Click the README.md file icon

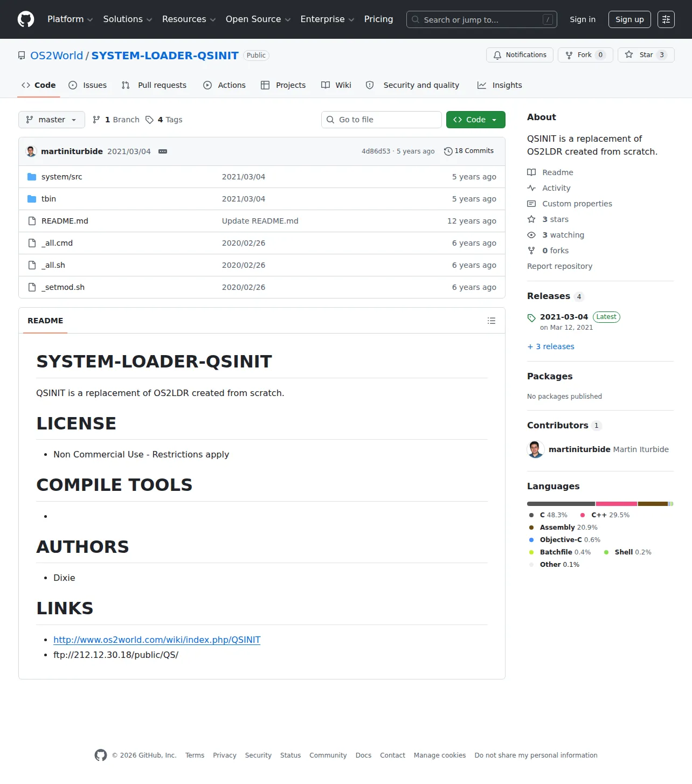(x=32, y=221)
